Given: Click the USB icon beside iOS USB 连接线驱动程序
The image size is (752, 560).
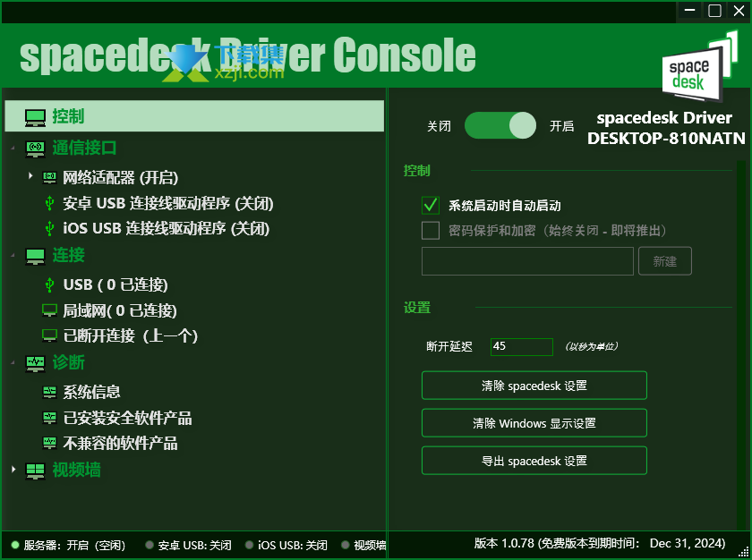Looking at the screenshot, I should (x=49, y=228).
